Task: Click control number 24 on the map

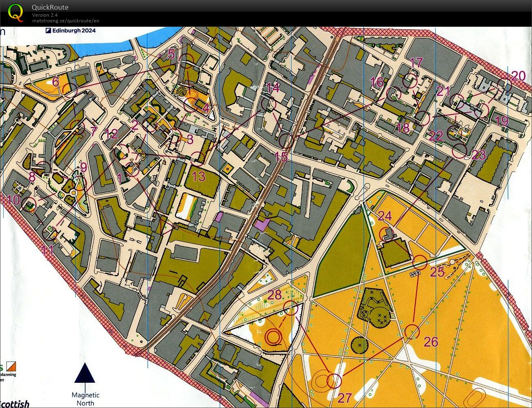Action: (x=385, y=216)
